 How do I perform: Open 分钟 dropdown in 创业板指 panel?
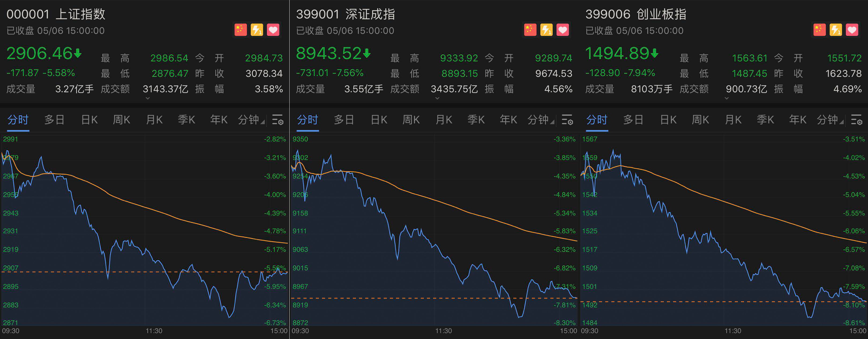point(830,120)
